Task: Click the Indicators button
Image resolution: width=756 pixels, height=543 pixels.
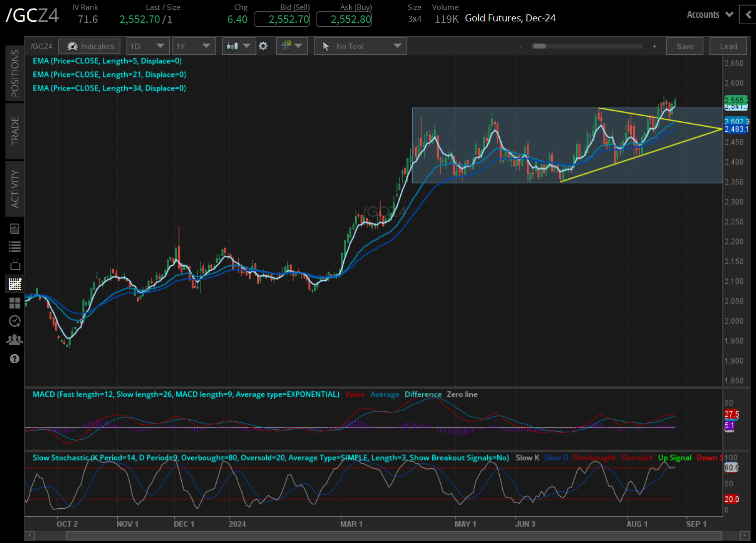Action: [x=90, y=46]
